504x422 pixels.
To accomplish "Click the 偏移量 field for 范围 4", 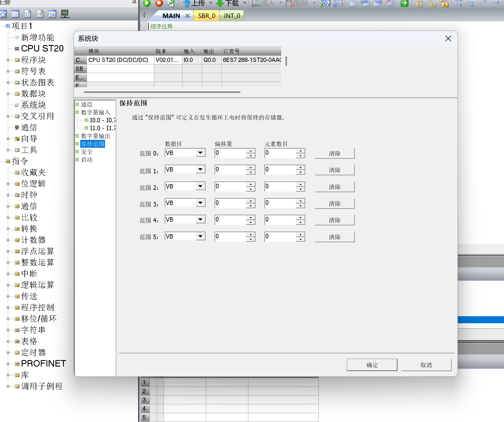I will (230, 220).
